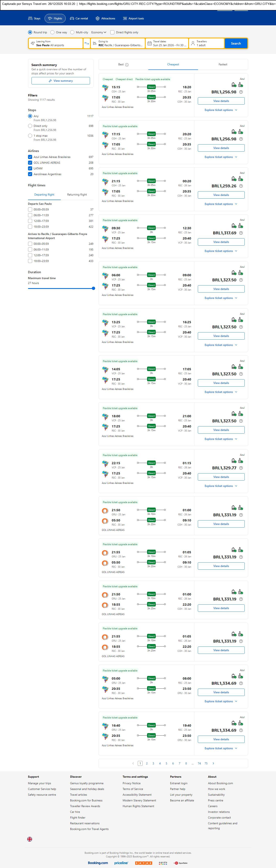Viewport: 276px width, 868px height.
Task: Switch to the Fastest sorting tab
Action: [x=223, y=64]
